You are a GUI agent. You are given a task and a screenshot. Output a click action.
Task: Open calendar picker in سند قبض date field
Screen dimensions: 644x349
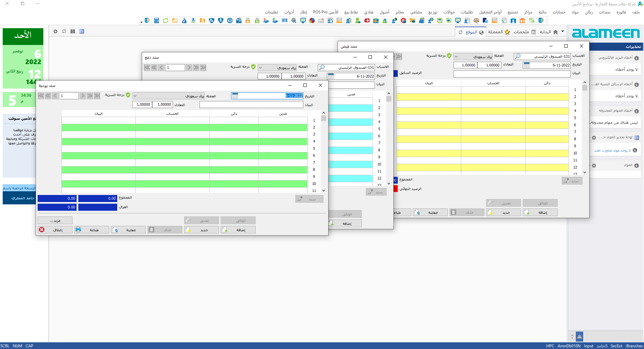527,65
